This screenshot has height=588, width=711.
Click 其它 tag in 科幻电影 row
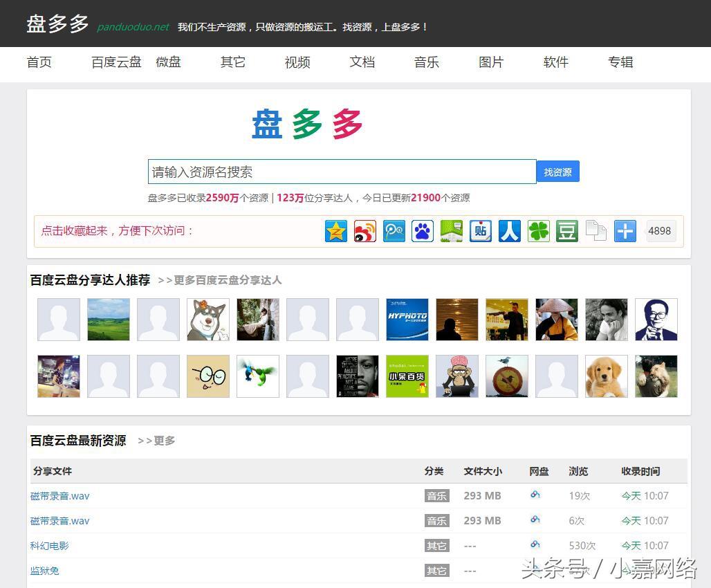coord(437,546)
